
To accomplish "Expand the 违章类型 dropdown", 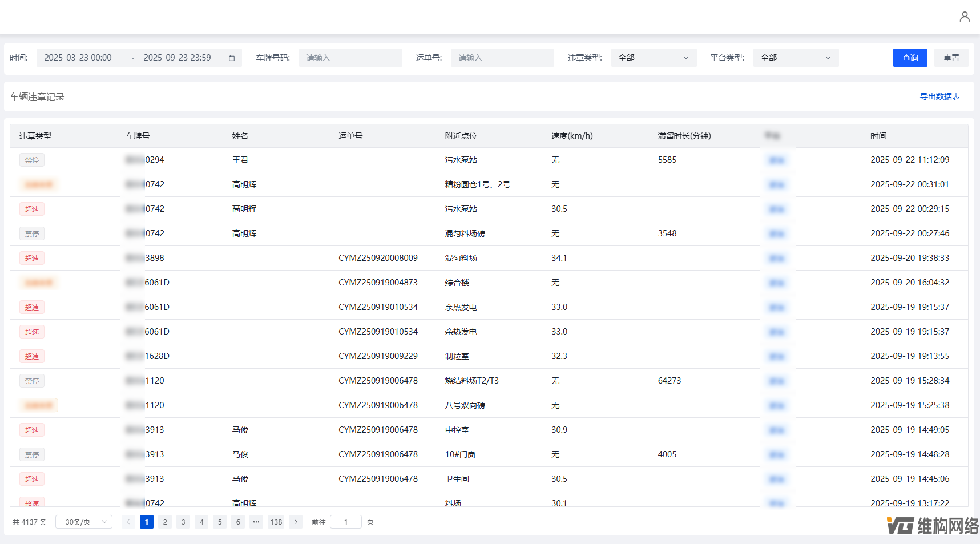I will click(x=653, y=58).
